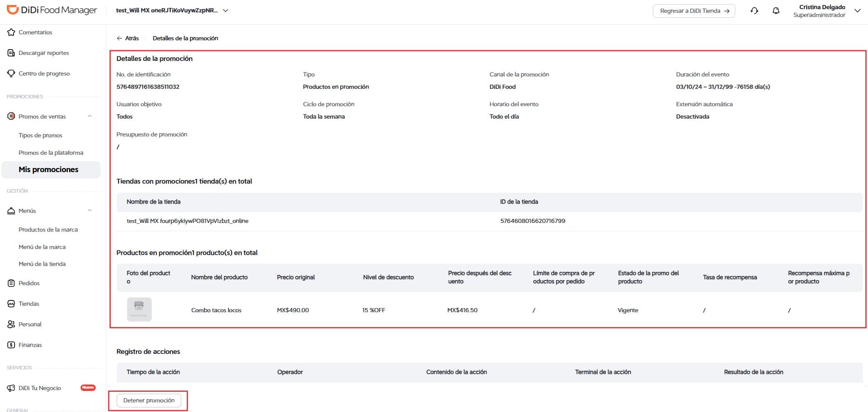The image size is (868, 412).
Task: Select Tipos de promos
Action: [40, 135]
